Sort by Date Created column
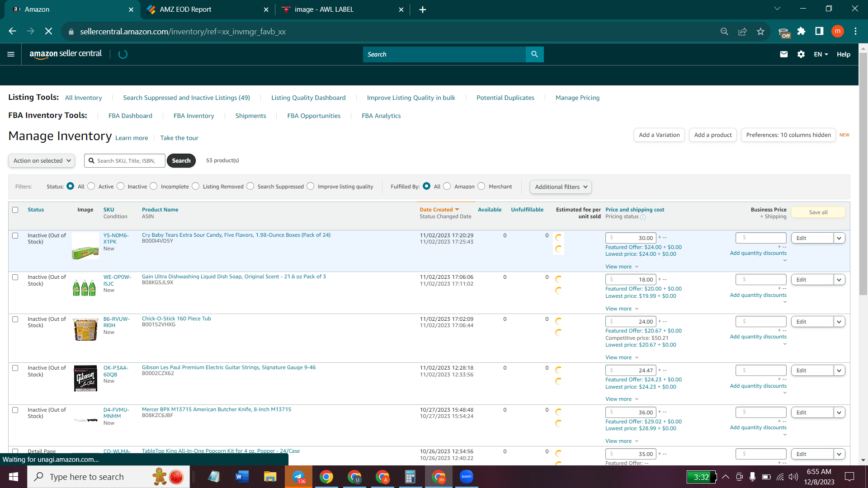The width and height of the screenshot is (868, 488). tap(439, 210)
